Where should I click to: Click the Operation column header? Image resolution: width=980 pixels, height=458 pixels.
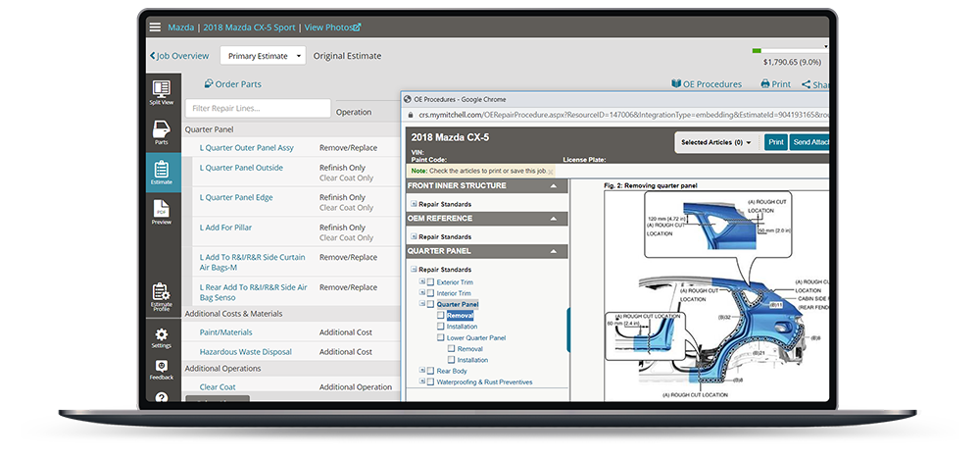click(354, 112)
